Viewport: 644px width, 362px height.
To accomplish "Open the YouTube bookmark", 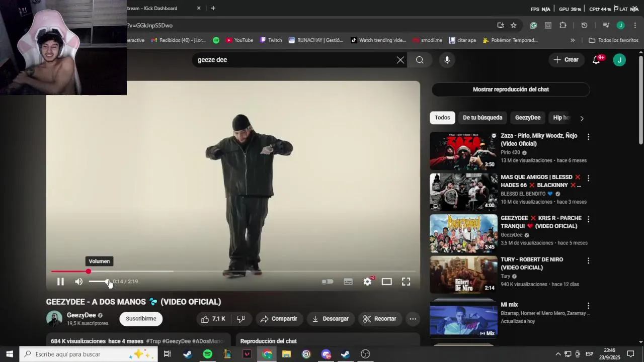I will point(239,40).
